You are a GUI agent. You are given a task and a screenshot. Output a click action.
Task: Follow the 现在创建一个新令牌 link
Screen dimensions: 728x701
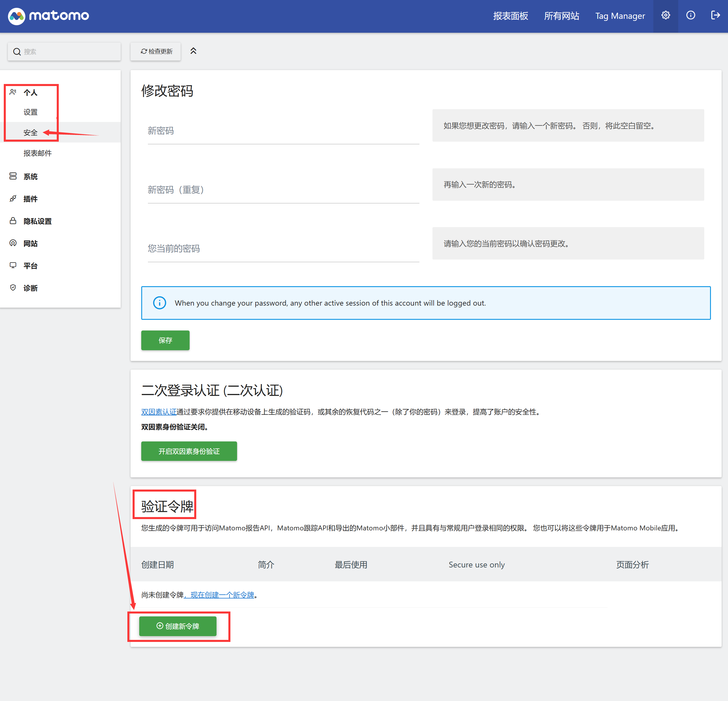222,595
